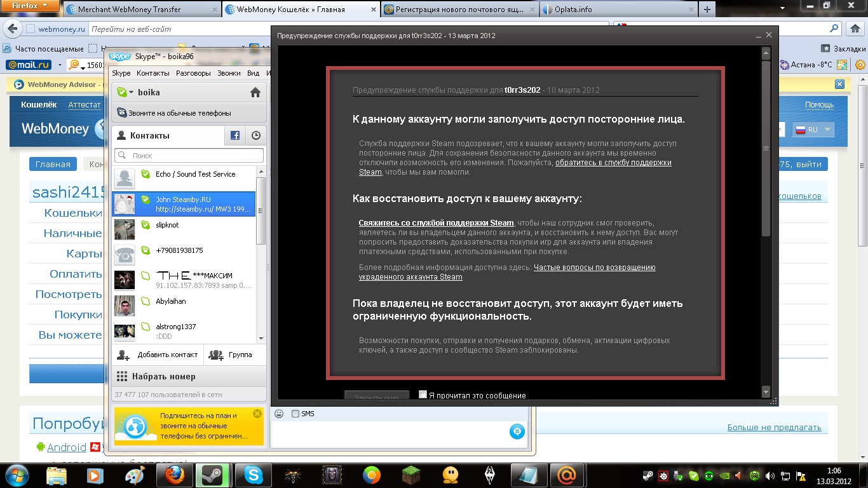Click 'Больше не предлагать' link on WebMoney
Image resolution: width=868 pixels, height=488 pixels.
pyautogui.click(x=774, y=428)
